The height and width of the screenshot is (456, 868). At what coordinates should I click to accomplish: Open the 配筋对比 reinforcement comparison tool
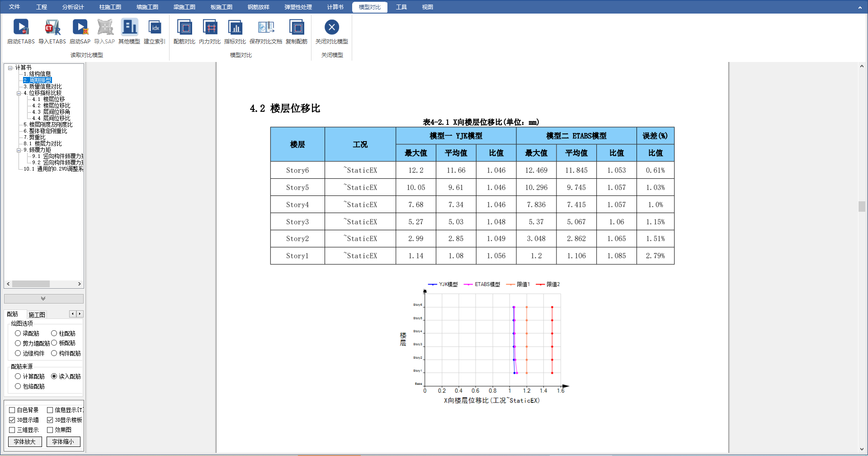(x=184, y=28)
